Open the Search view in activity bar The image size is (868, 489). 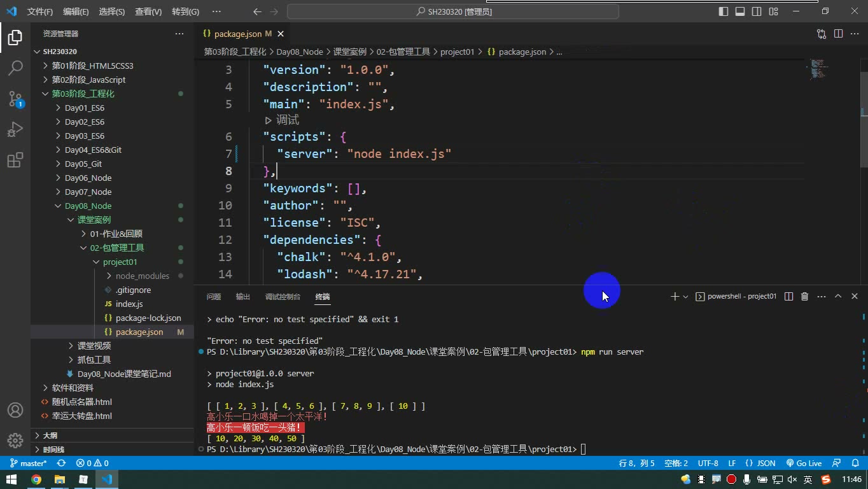point(15,68)
